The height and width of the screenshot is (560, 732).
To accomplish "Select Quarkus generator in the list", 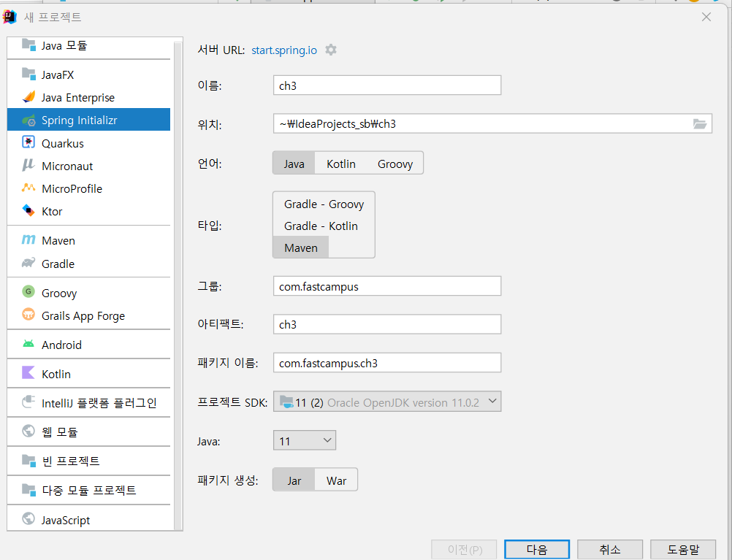I will (x=88, y=143).
